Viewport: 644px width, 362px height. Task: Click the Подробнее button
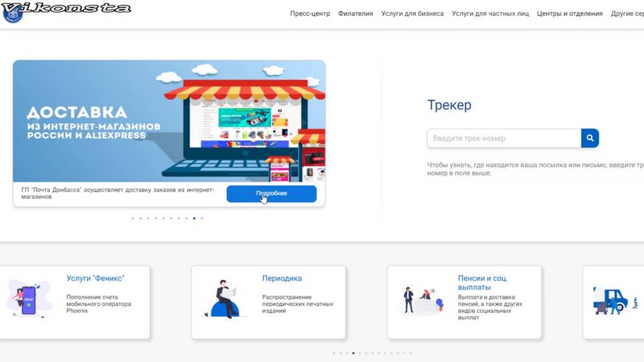(272, 194)
